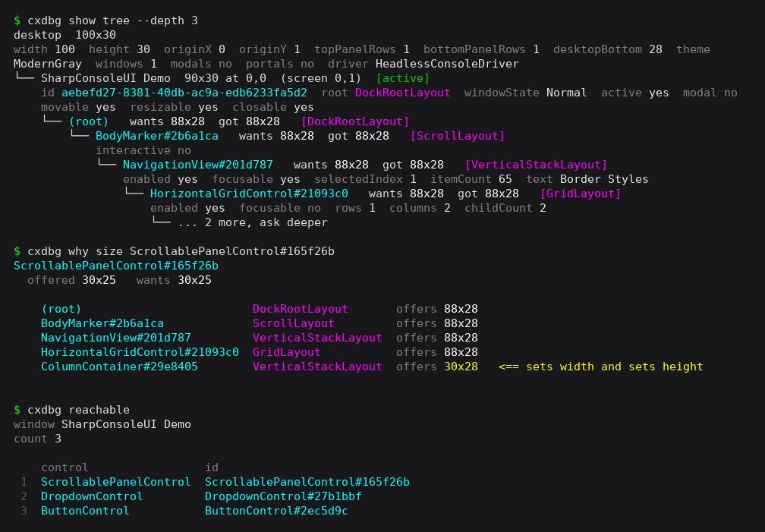765x532 pixels.
Task: Click DockRootLayout after 'root' in the id line
Action: 402,93
